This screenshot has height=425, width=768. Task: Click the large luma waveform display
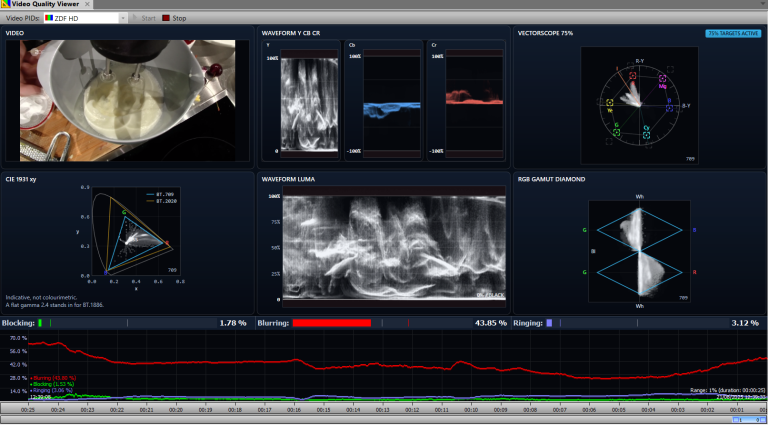pos(394,247)
